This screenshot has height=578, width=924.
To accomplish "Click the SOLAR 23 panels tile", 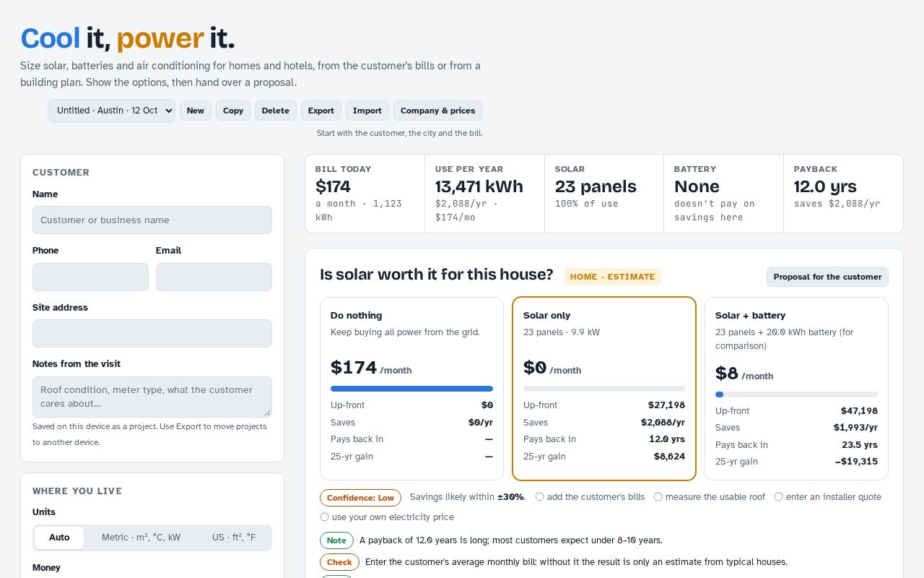I will point(604,194).
